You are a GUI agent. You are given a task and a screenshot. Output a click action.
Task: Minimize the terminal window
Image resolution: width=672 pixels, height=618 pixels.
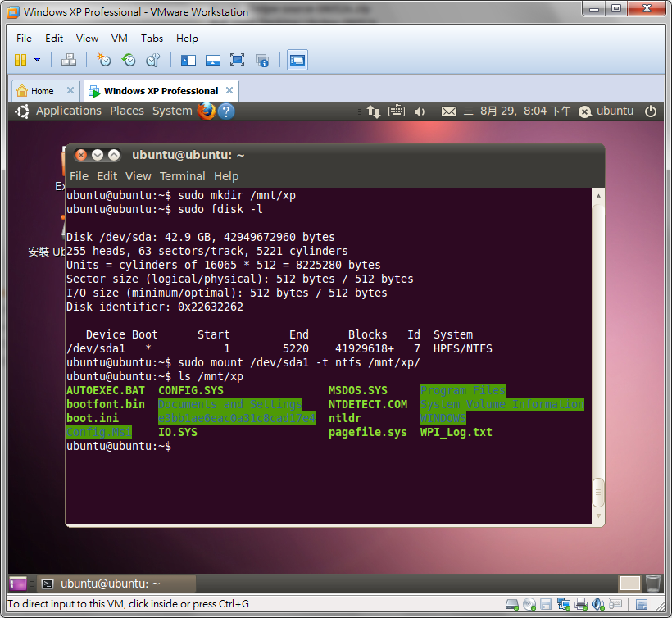(98, 155)
